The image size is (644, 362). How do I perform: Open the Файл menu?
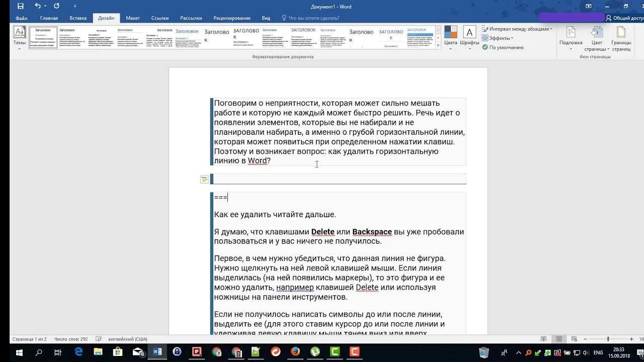[21, 18]
